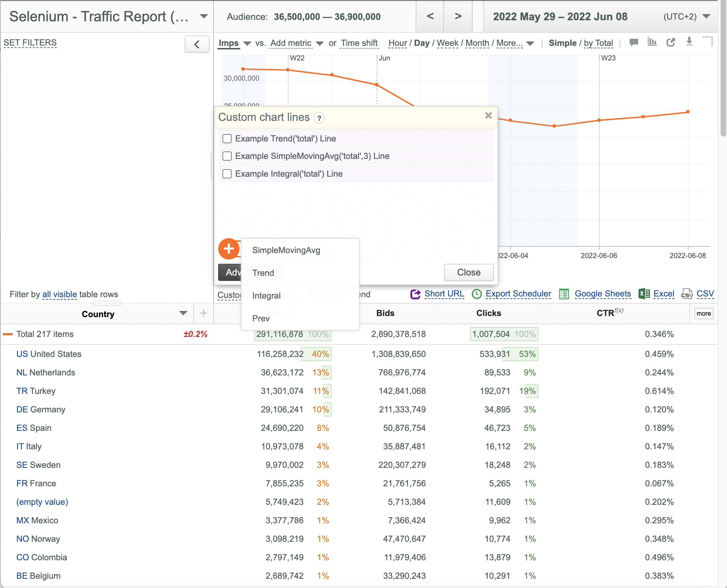Choose Integral in the line menu

click(x=266, y=296)
